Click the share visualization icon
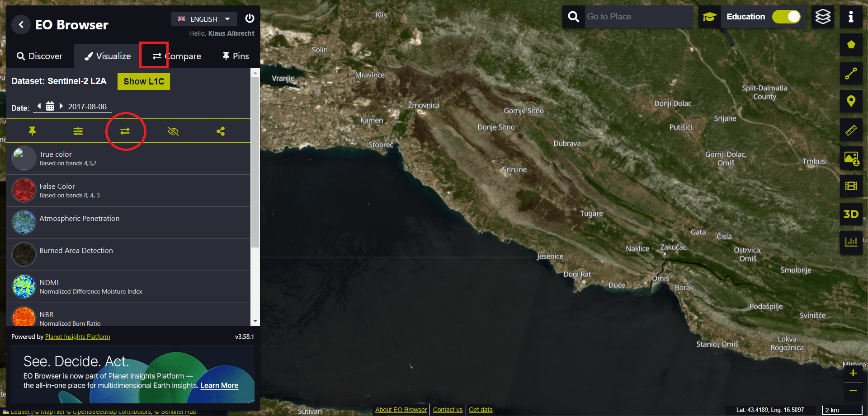868x416 pixels. (x=221, y=131)
